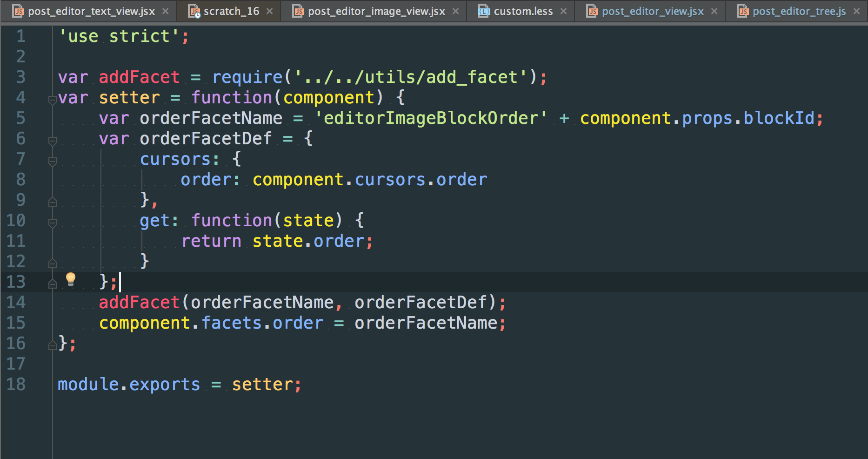This screenshot has width=868, height=459.
Task: Click line number 18 in the gutter
Action: 16,385
